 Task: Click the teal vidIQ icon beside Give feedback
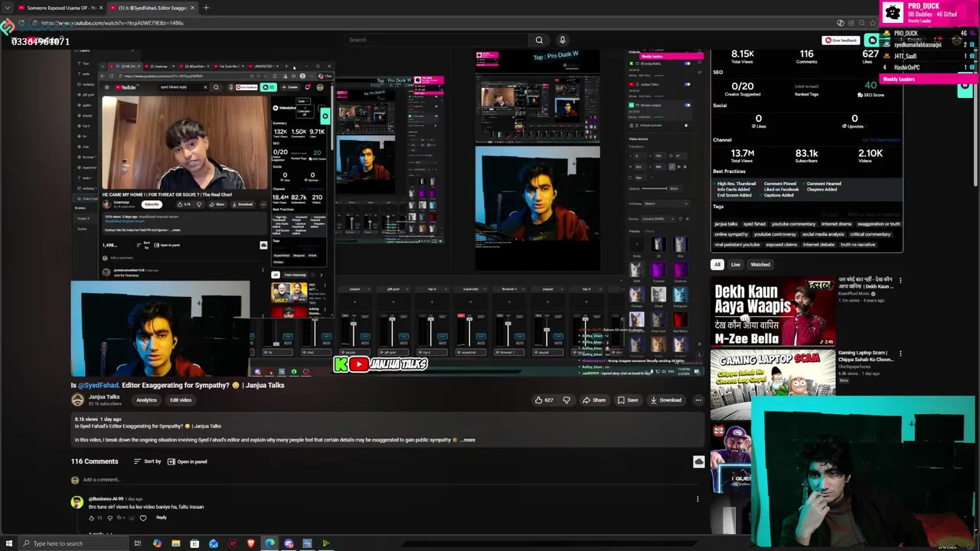pyautogui.click(x=871, y=41)
